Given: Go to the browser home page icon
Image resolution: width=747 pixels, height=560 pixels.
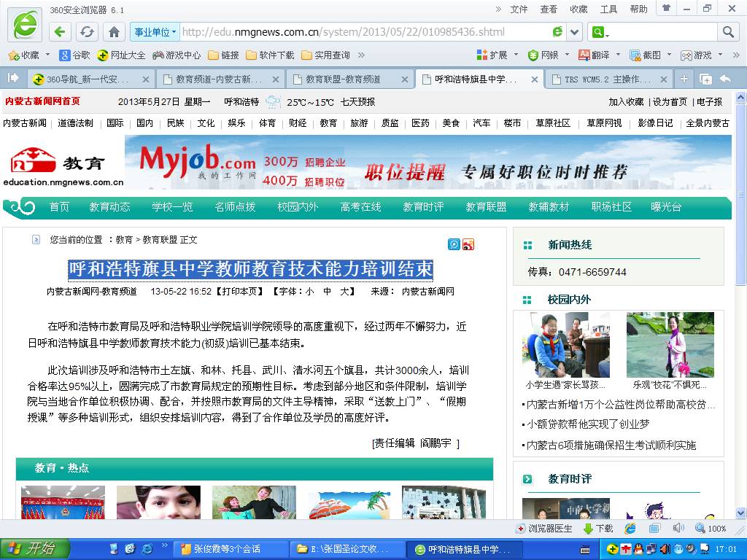Looking at the screenshot, I should click(x=114, y=32).
